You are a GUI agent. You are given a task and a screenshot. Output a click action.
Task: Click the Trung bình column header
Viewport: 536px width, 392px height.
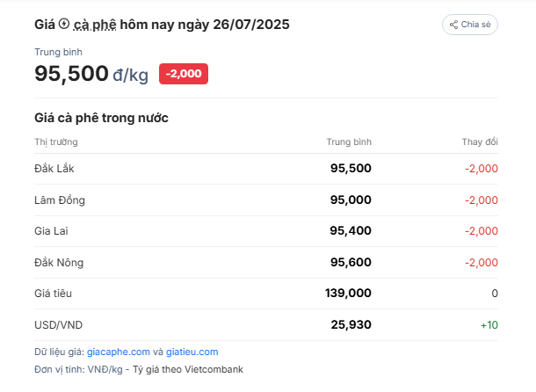[x=349, y=142]
